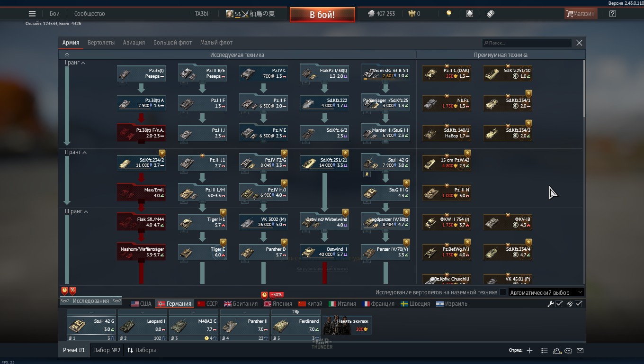Open the Бои menu

(x=54, y=14)
